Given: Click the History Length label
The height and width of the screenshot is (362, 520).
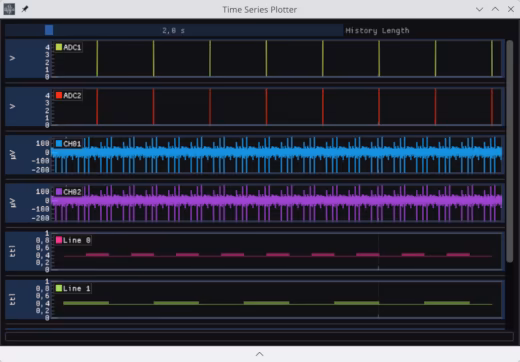Looking at the screenshot, I should click(x=377, y=31).
